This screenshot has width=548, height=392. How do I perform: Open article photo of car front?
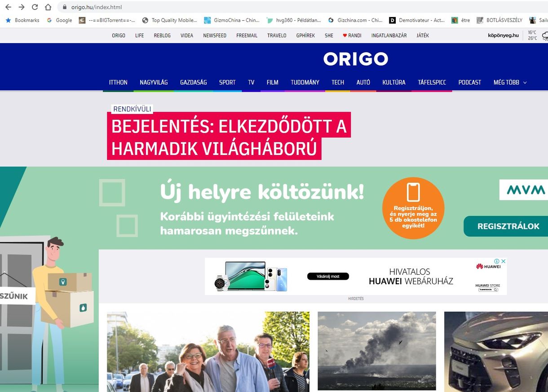[x=496, y=352]
